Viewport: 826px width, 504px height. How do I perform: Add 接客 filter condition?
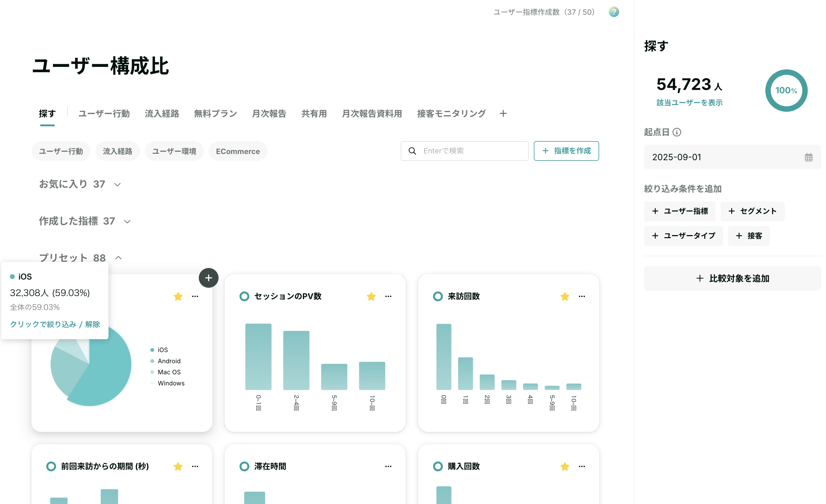[x=749, y=236]
